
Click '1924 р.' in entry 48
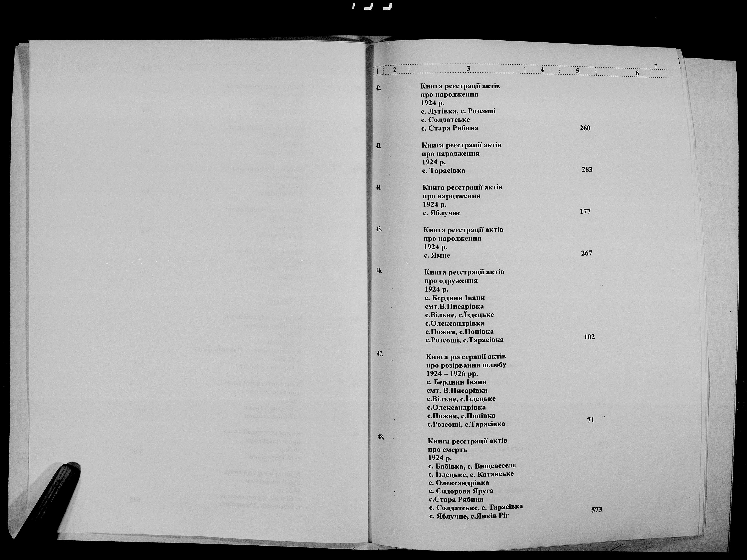click(x=440, y=458)
